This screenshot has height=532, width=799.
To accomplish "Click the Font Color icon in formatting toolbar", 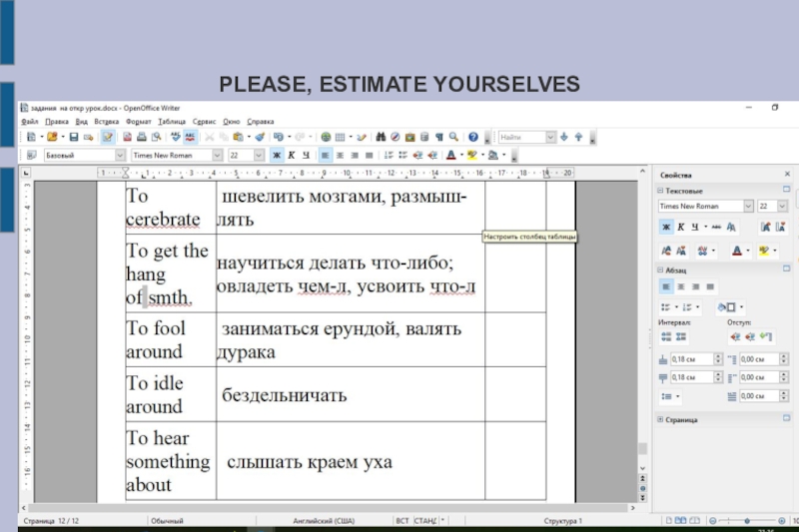I will pos(450,156).
